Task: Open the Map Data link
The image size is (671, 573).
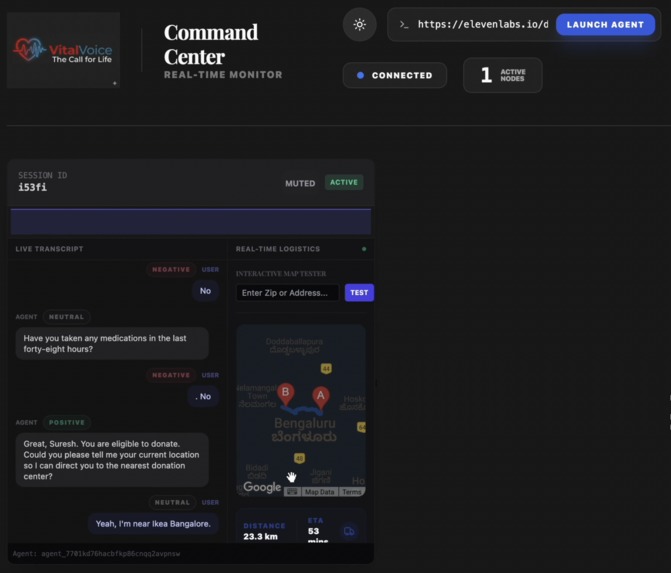Action: tap(319, 492)
